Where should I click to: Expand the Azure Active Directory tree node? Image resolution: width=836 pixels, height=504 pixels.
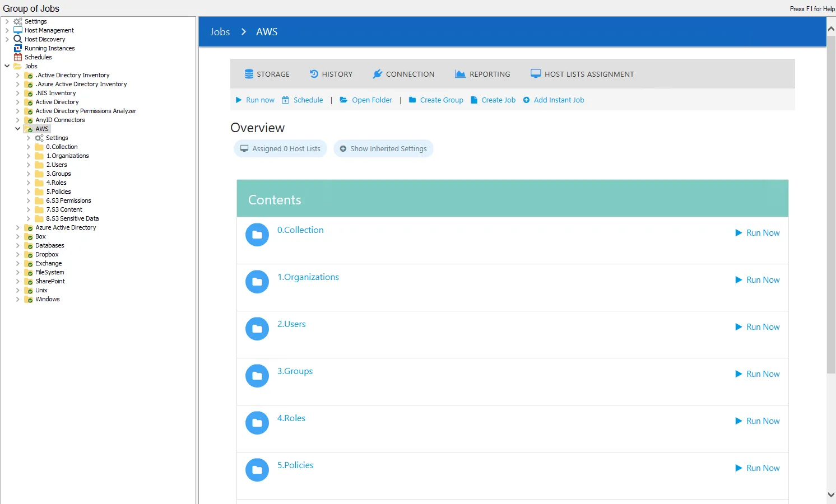[x=17, y=227]
